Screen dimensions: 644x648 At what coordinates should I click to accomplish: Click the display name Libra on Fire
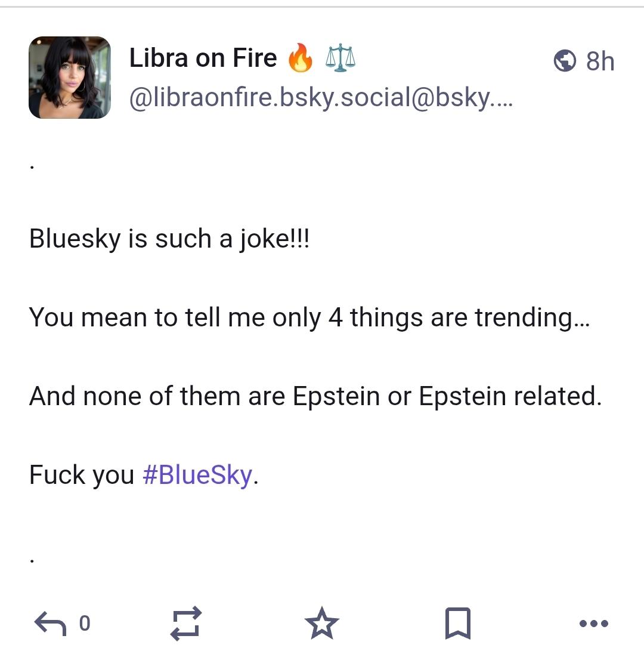[x=203, y=58]
